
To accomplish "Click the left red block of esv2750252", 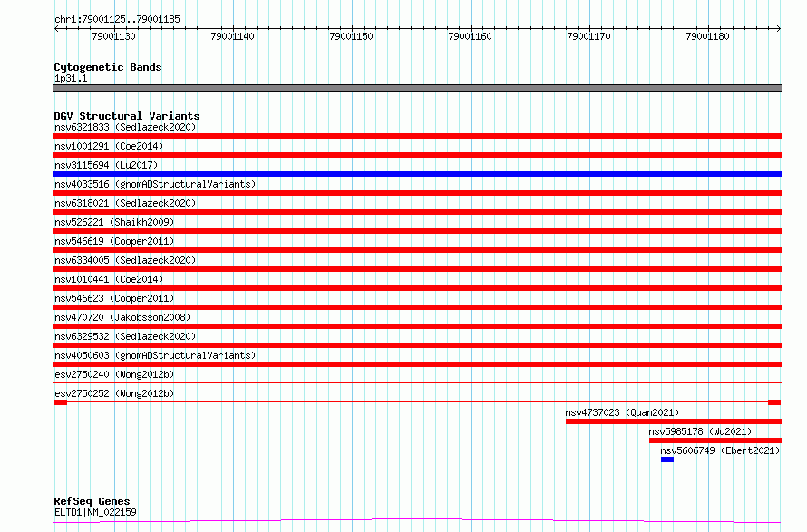I will pyautogui.click(x=61, y=402).
